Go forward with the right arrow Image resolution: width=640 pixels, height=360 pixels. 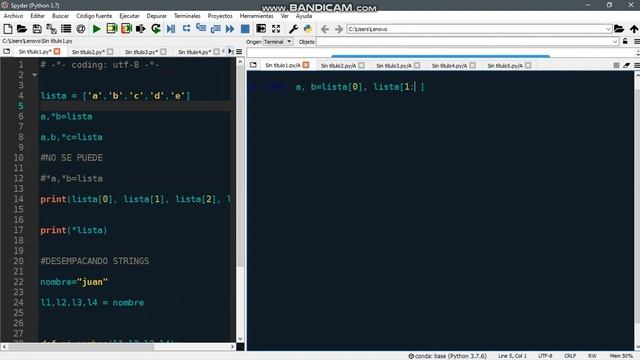[x=339, y=29]
